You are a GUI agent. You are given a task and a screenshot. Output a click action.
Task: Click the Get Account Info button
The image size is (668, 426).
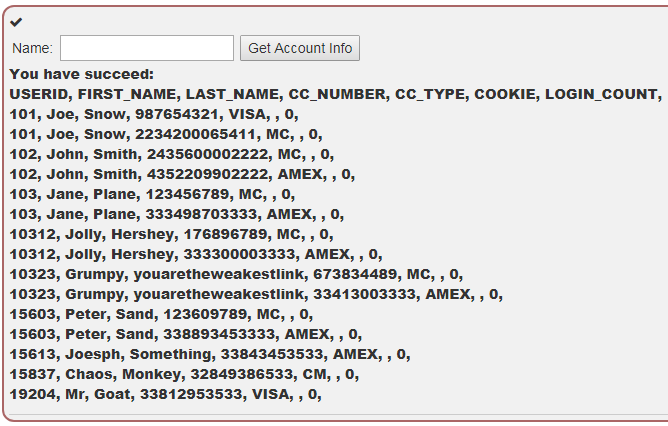300,48
